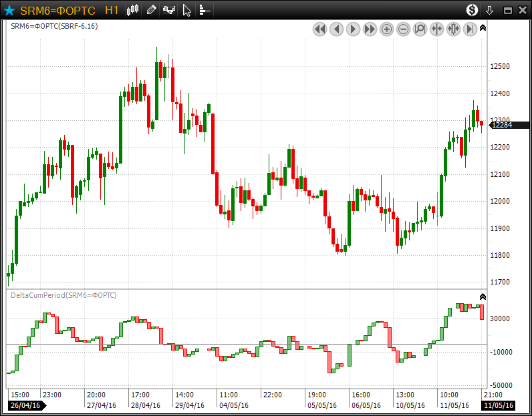Open the H1 timeframe selector
Image resolution: width=532 pixels, height=416 pixels.
coord(112,11)
